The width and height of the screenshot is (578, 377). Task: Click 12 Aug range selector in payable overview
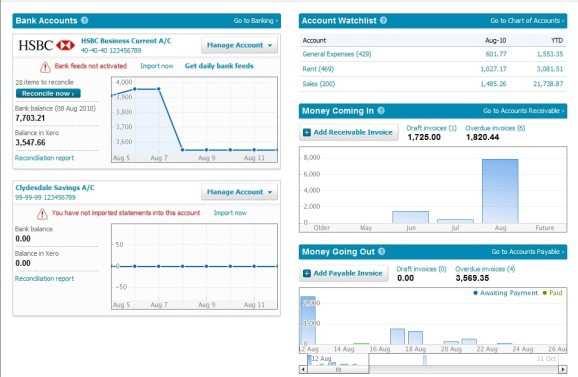pos(338,359)
